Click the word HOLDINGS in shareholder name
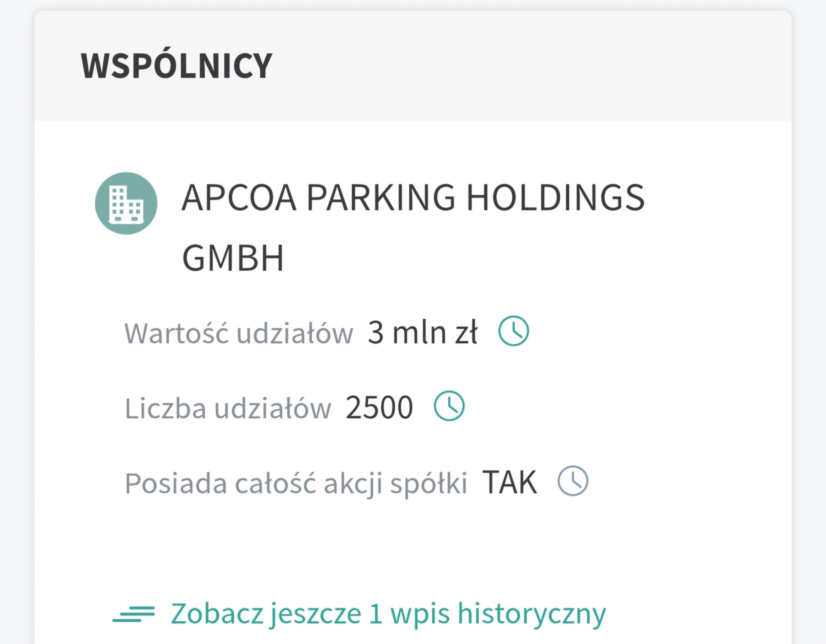The width and height of the screenshot is (826, 644). click(x=555, y=197)
